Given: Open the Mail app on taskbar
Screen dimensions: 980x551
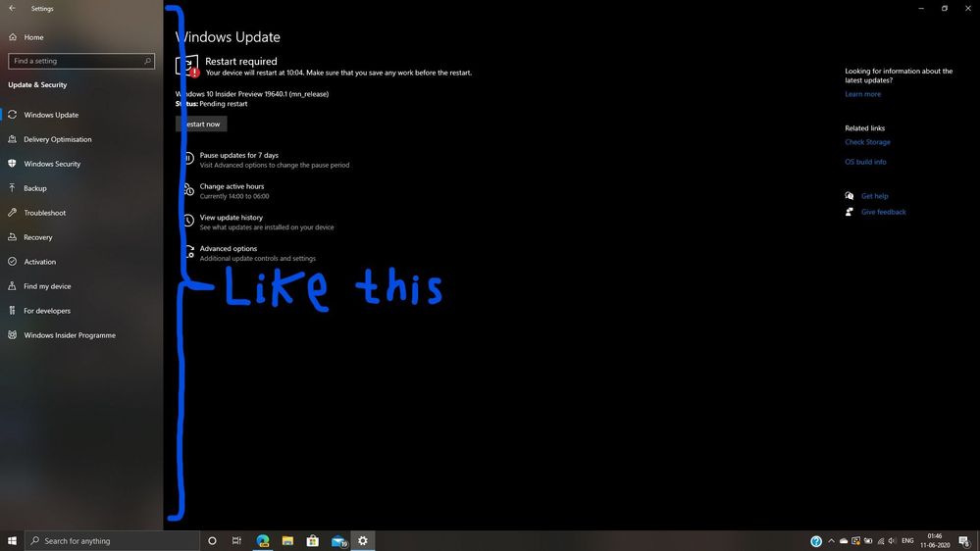Looking at the screenshot, I should (x=338, y=540).
